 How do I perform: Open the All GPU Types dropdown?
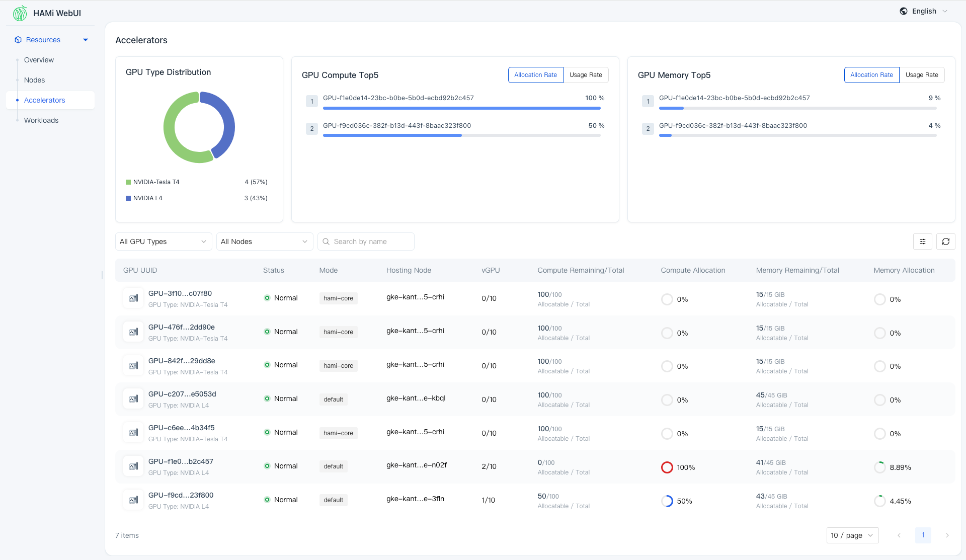(x=163, y=242)
